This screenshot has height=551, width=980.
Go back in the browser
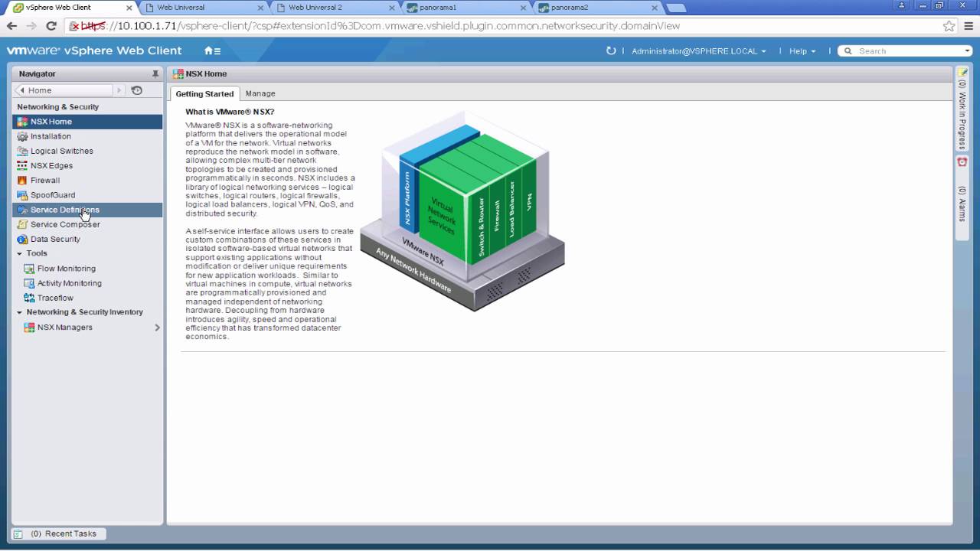(11, 25)
